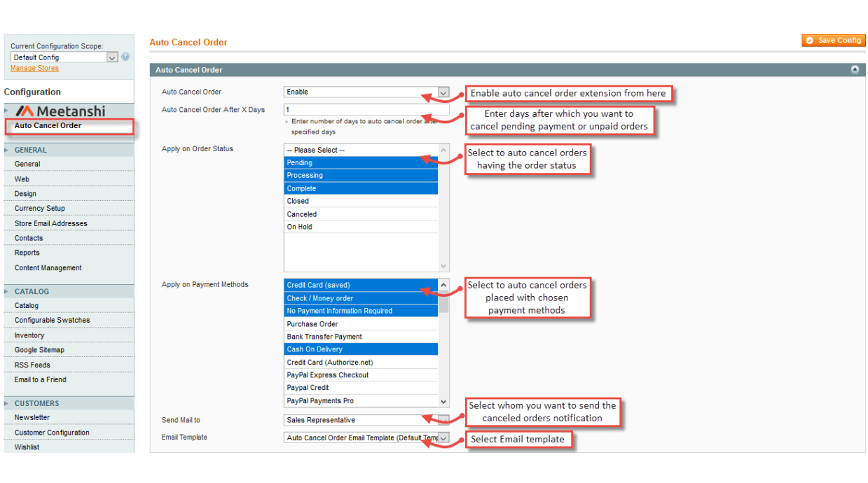This screenshot has height=483, width=868.
Task: Click the Meetanshi logo tab
Action: coord(60,111)
